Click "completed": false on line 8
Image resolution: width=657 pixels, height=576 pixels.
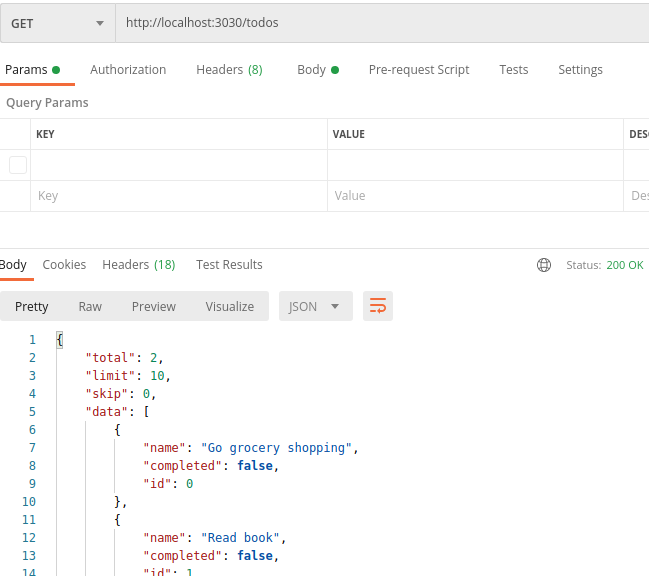point(211,466)
